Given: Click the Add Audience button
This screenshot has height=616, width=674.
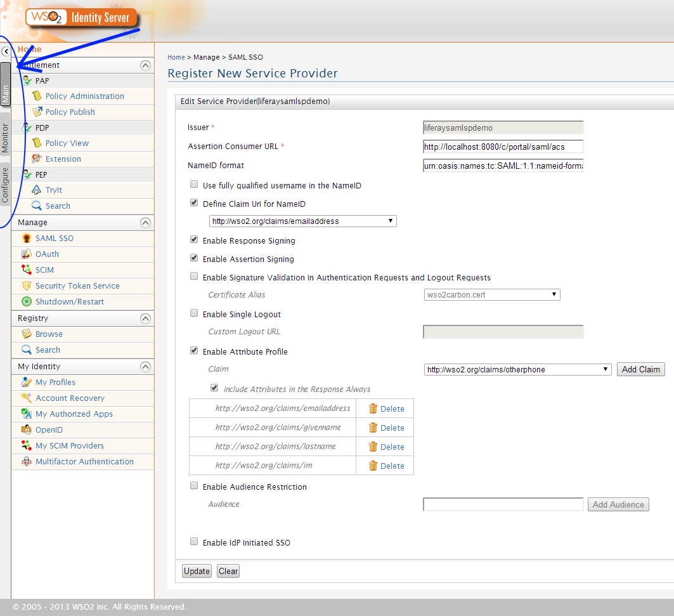Looking at the screenshot, I should pyautogui.click(x=619, y=504).
